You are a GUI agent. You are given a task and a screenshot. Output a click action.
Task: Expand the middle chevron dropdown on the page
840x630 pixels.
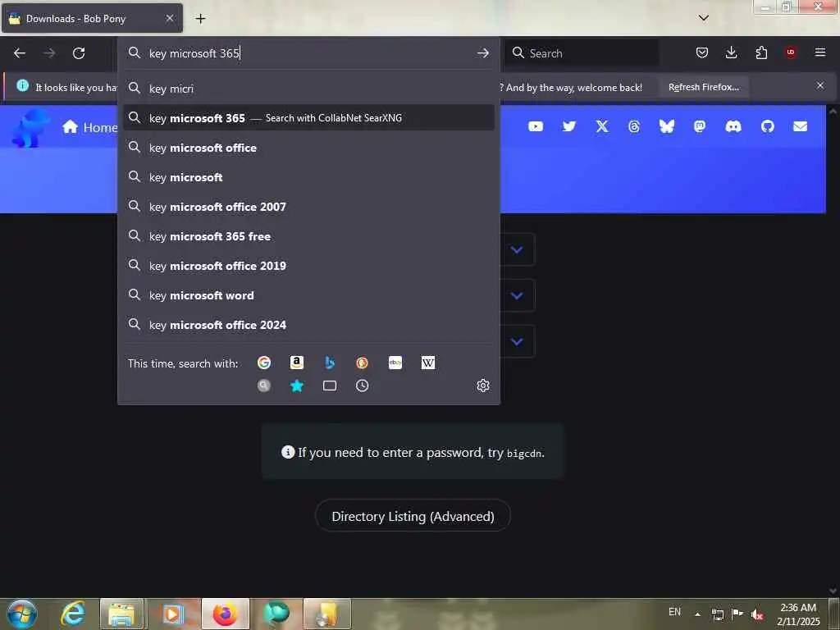pyautogui.click(x=517, y=295)
